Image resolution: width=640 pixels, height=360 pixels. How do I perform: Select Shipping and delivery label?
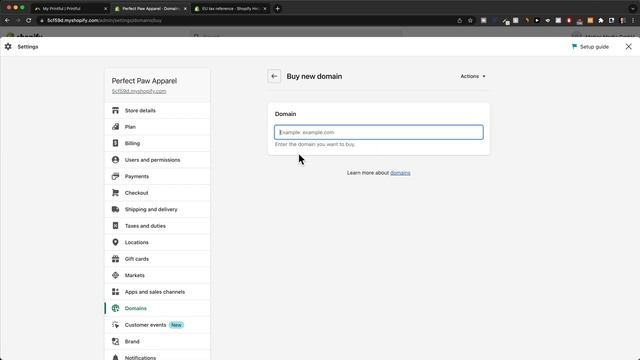click(x=151, y=209)
